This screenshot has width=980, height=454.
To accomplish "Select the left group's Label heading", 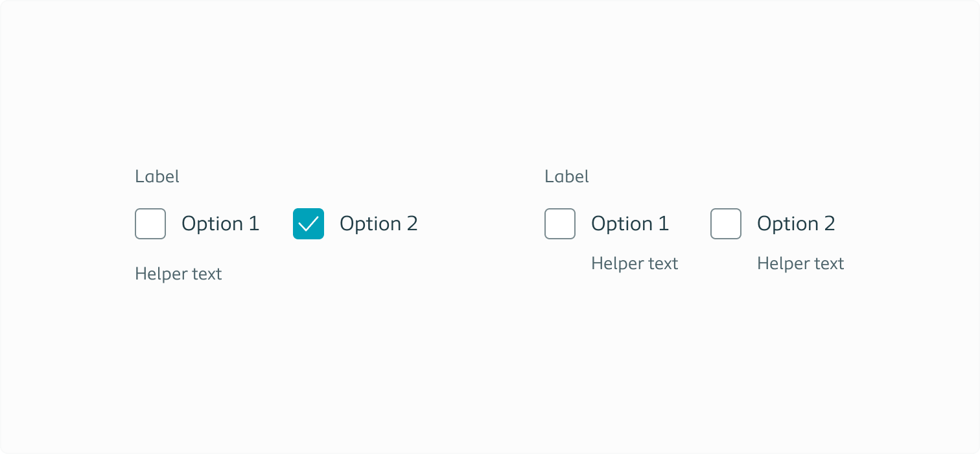I will tap(157, 176).
